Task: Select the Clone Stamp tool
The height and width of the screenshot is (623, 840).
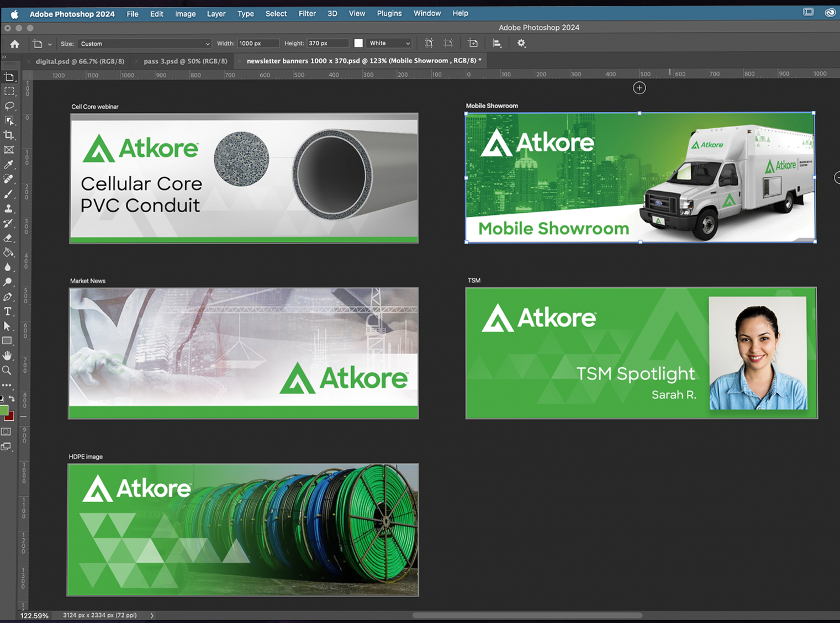Action: coord(9,209)
